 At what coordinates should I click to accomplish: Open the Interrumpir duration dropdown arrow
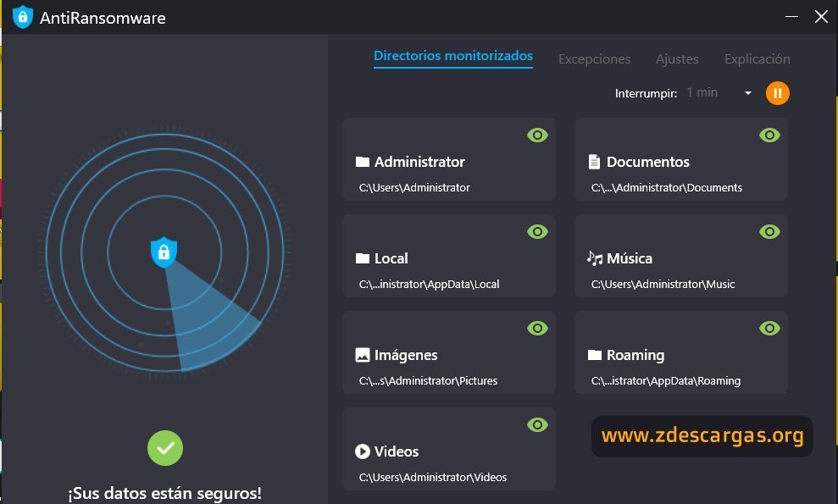tap(748, 93)
